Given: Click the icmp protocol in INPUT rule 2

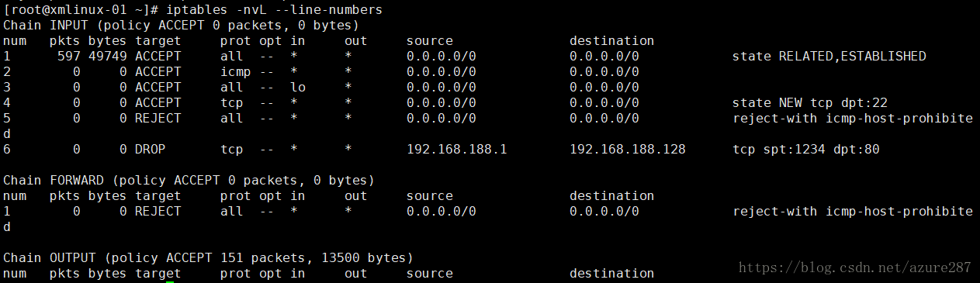Looking at the screenshot, I should (x=235, y=72).
